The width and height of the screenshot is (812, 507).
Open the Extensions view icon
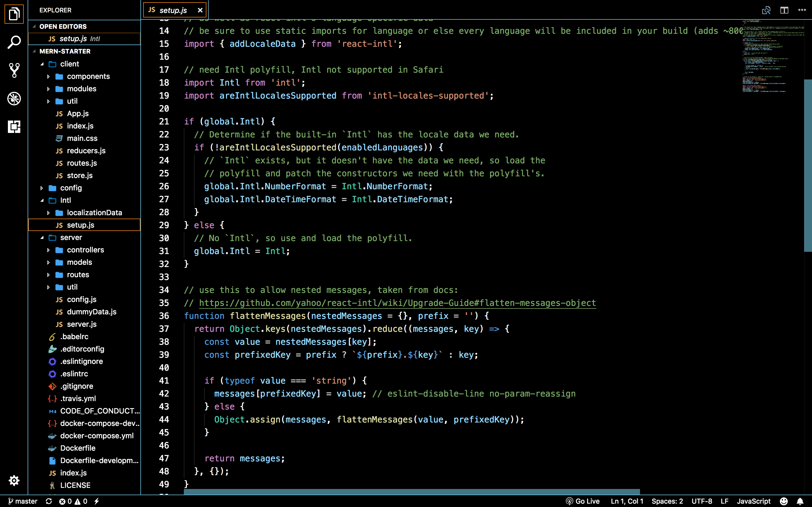coord(14,127)
